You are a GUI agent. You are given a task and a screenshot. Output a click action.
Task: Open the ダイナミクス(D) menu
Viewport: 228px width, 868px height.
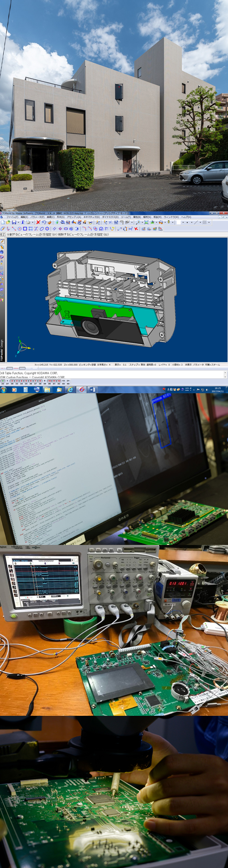coord(110,217)
